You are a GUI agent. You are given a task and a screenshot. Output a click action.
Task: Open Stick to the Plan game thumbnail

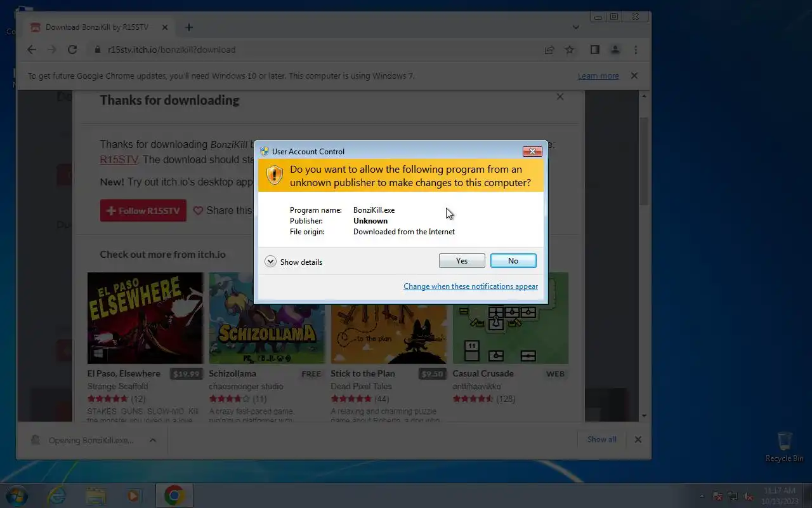point(389,318)
